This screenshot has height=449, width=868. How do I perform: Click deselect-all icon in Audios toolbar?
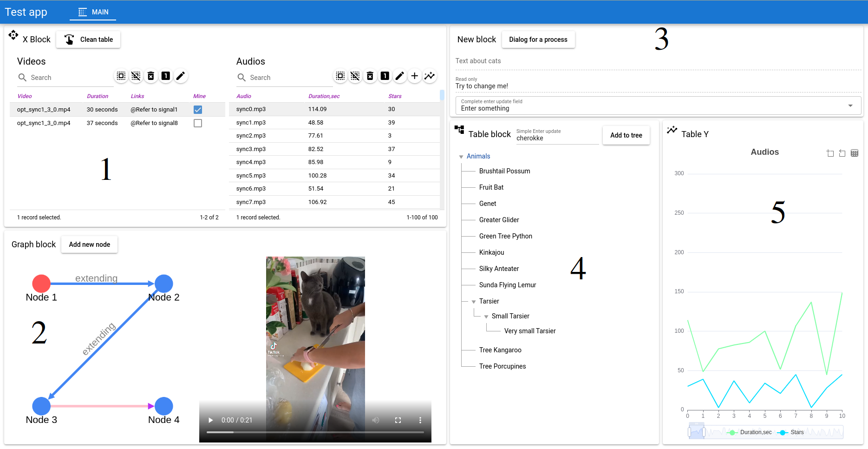pos(355,76)
